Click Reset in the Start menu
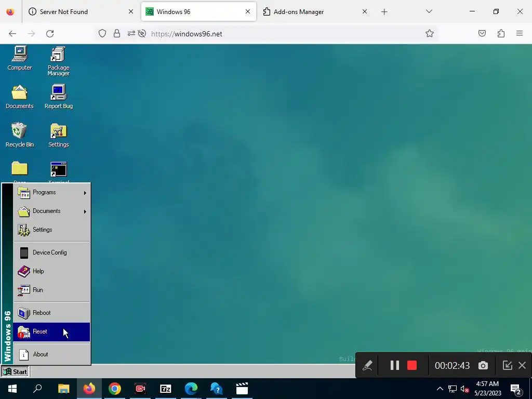532x399 pixels. coord(51,331)
